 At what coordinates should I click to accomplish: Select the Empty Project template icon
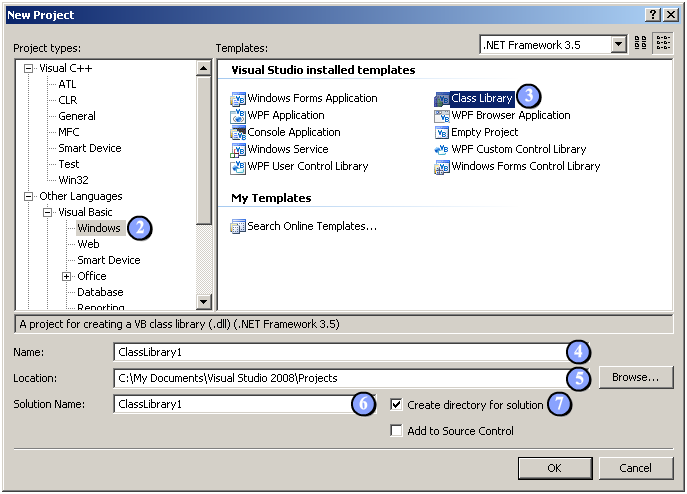pyautogui.click(x=442, y=133)
